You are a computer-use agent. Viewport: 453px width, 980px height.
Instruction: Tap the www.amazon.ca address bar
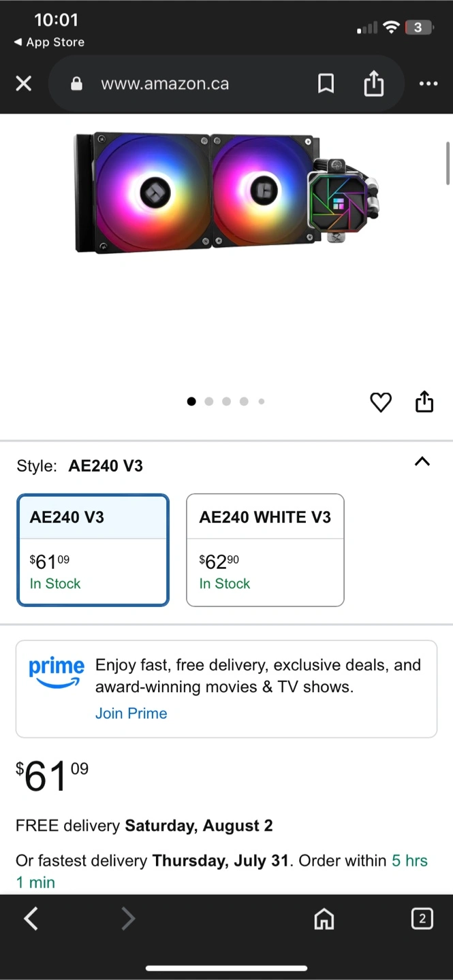coord(165,84)
